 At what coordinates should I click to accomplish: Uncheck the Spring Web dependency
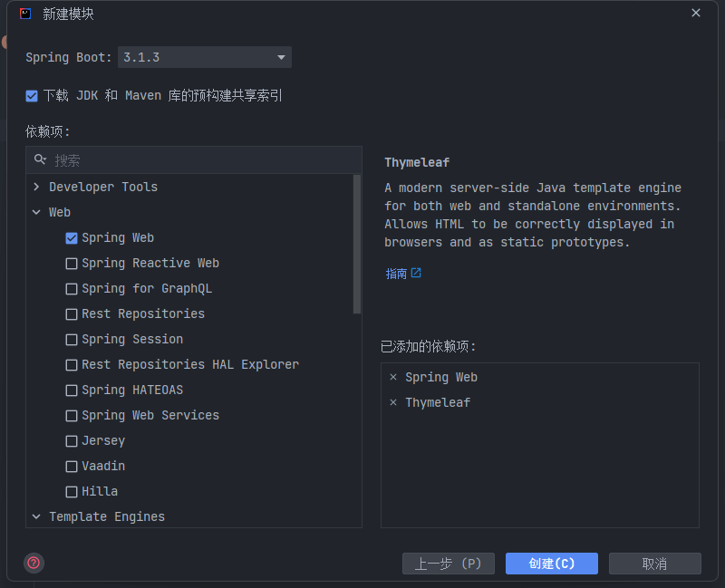72,238
